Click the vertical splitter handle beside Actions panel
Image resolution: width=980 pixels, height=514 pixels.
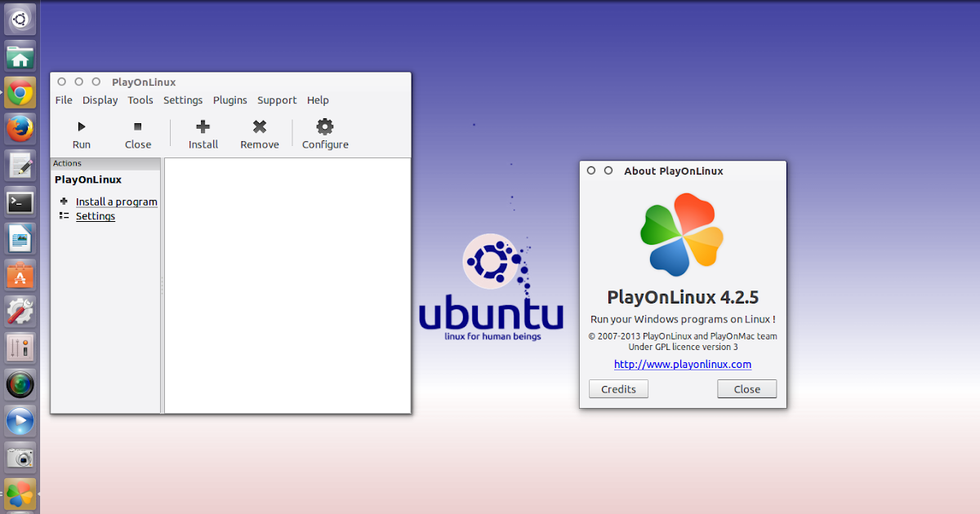pyautogui.click(x=162, y=286)
